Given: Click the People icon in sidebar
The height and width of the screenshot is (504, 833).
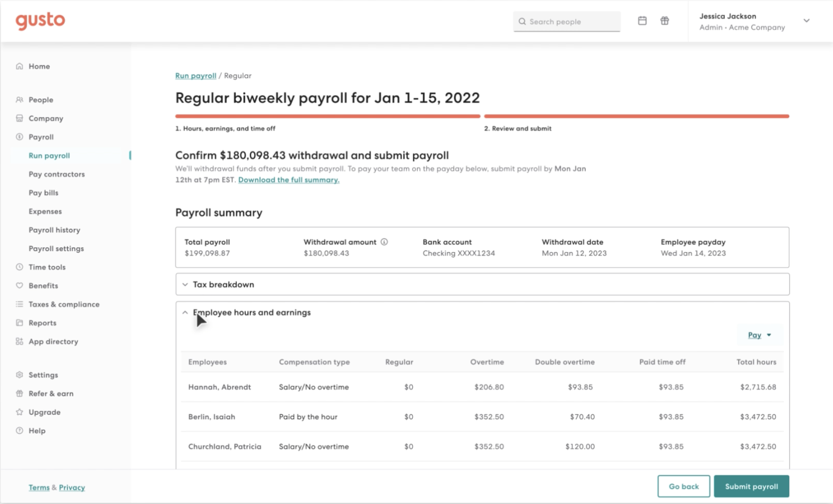Looking at the screenshot, I should [x=19, y=100].
